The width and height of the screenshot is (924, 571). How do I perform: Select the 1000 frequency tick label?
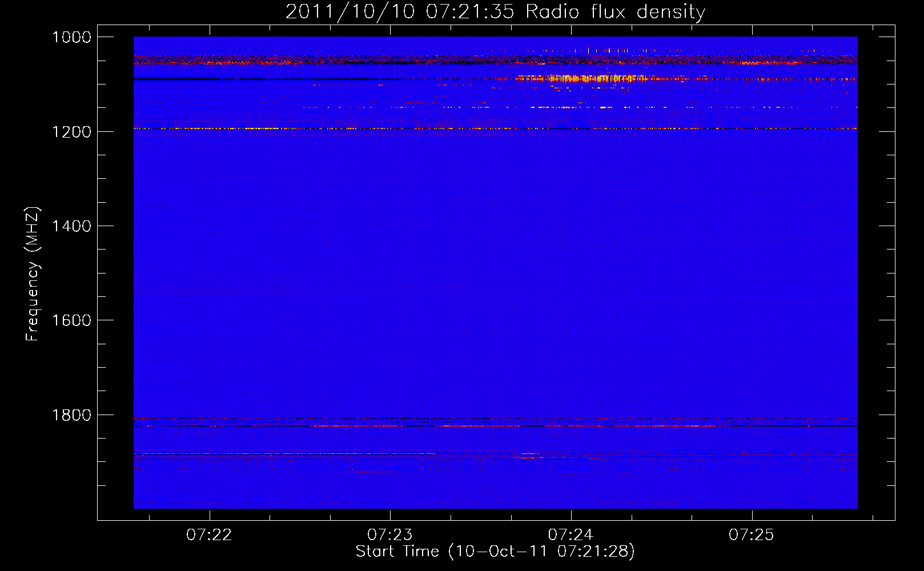pos(71,37)
